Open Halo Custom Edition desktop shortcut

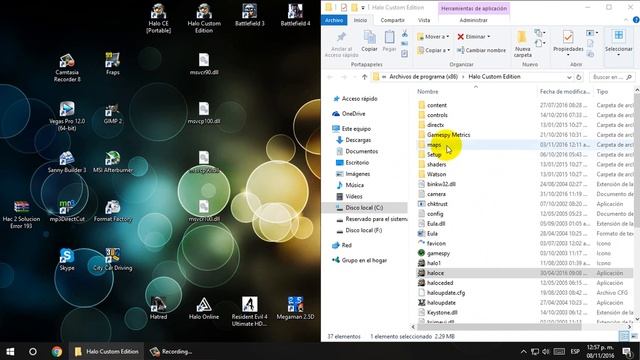204,18
